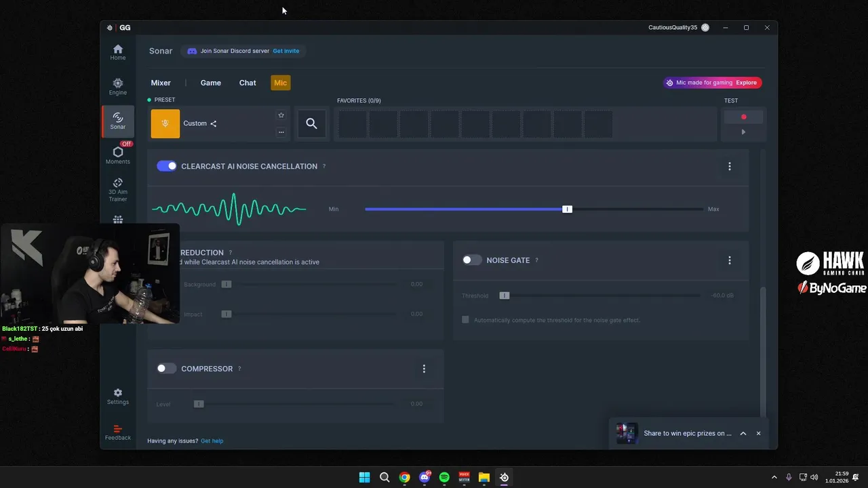868x488 pixels.
Task: Click the Get invite Discord link
Action: click(x=286, y=51)
